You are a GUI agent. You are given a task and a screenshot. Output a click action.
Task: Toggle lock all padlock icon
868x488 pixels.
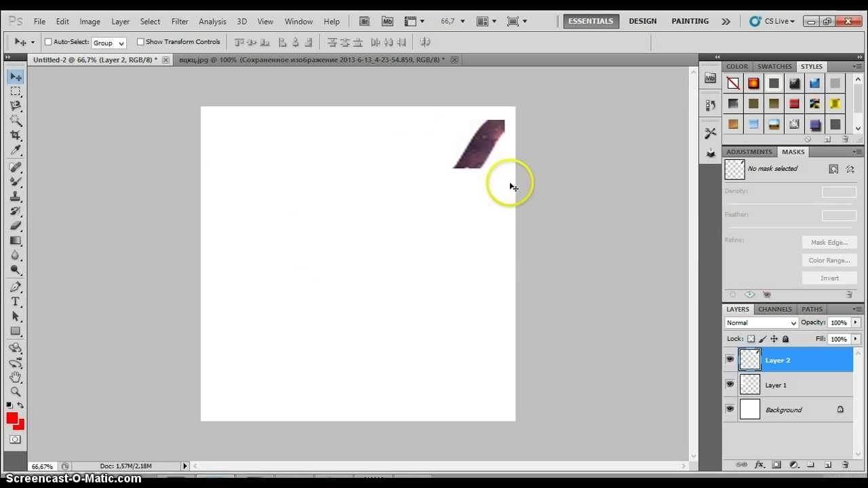pyautogui.click(x=785, y=339)
